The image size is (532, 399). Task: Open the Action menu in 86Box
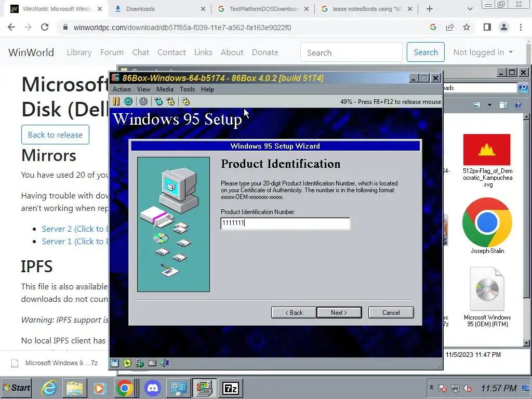[122, 89]
